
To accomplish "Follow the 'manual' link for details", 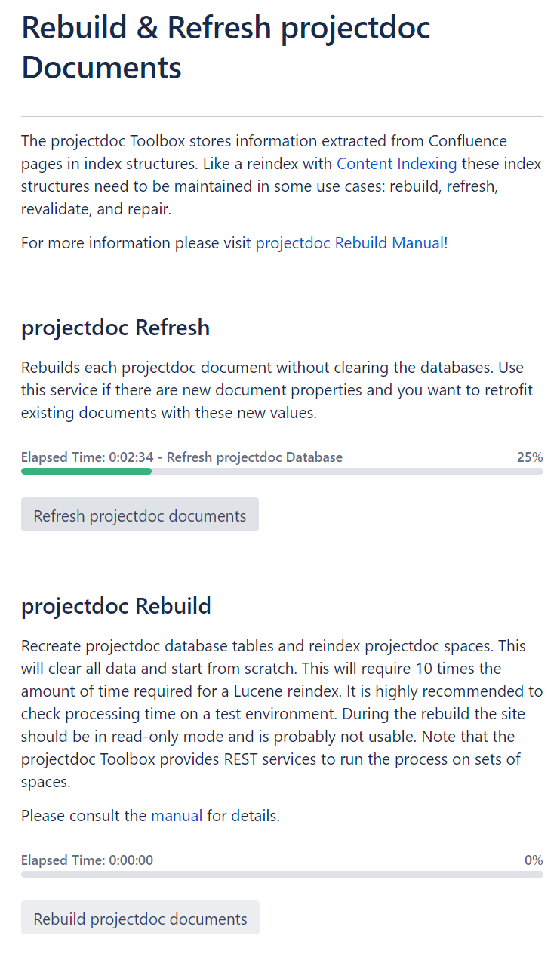I will click(x=177, y=816).
